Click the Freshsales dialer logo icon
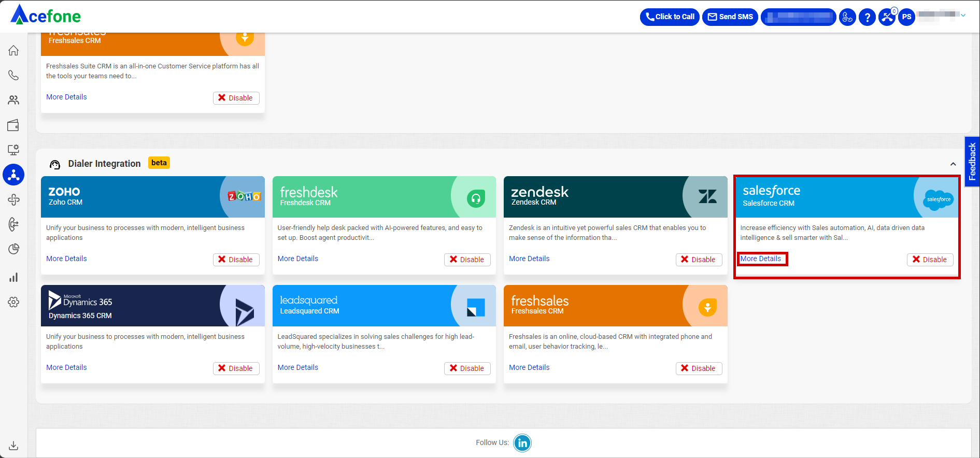 707,307
